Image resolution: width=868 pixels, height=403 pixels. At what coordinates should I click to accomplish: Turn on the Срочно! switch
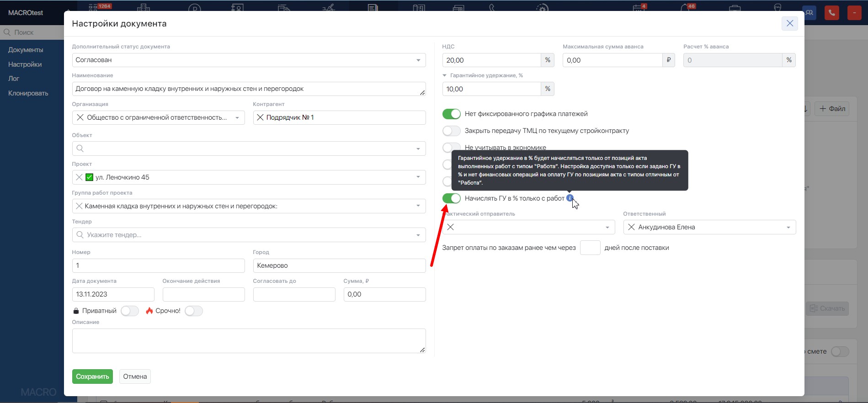[193, 311]
